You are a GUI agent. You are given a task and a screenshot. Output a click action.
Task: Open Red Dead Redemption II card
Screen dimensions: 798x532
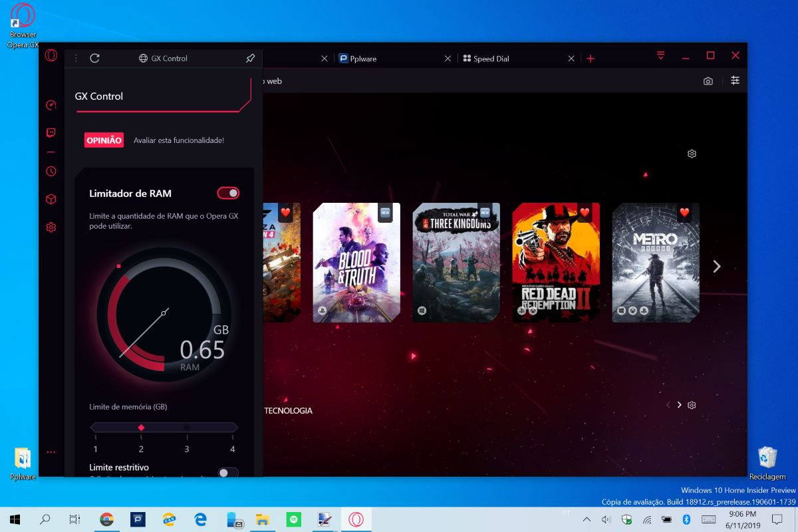(556, 263)
